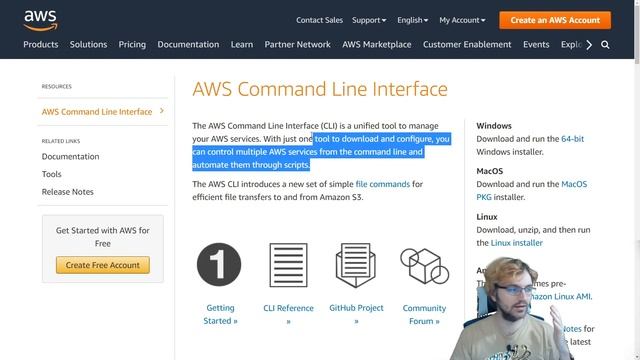This screenshot has height=360, width=640.
Task: Open the Pricing menu item
Action: tap(132, 44)
